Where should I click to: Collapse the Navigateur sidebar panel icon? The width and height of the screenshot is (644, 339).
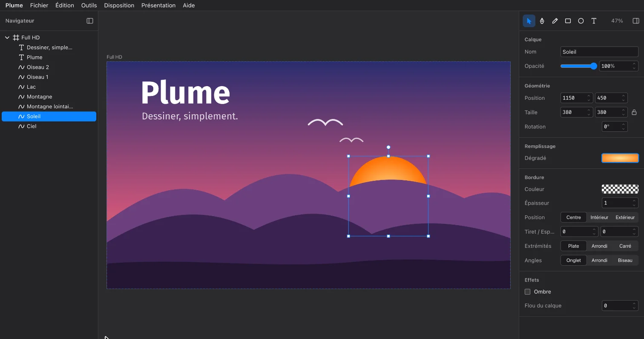coord(90,21)
